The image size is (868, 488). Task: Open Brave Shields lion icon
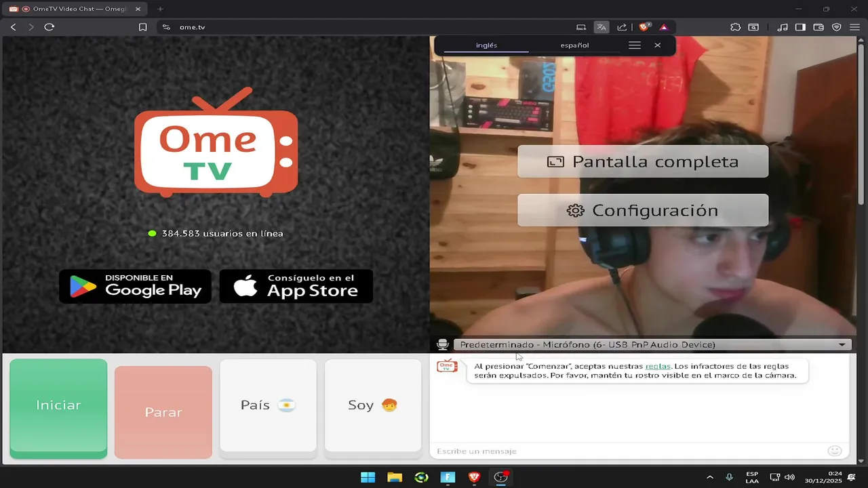(644, 27)
